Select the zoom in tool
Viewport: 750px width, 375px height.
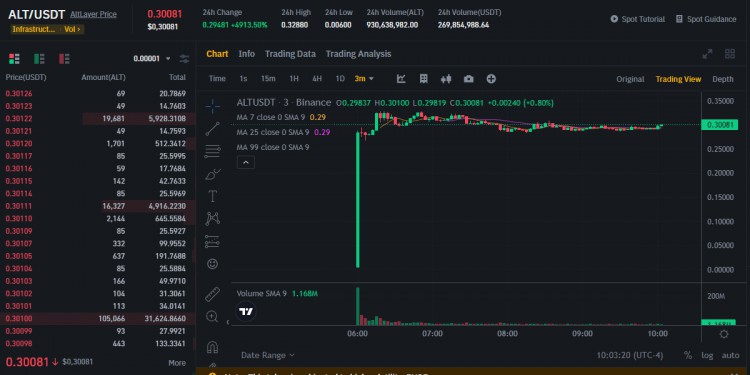[x=212, y=316]
